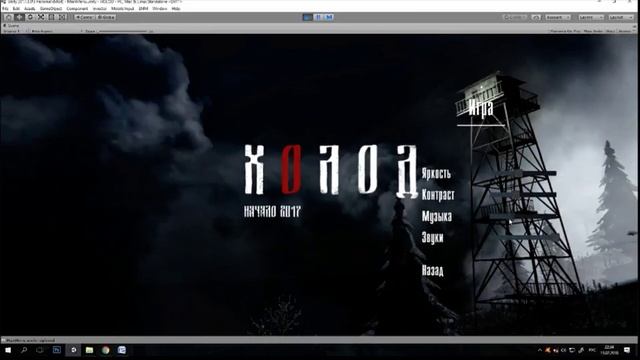Open the Collab dropdown
This screenshot has height=360, width=640.
(x=515, y=18)
